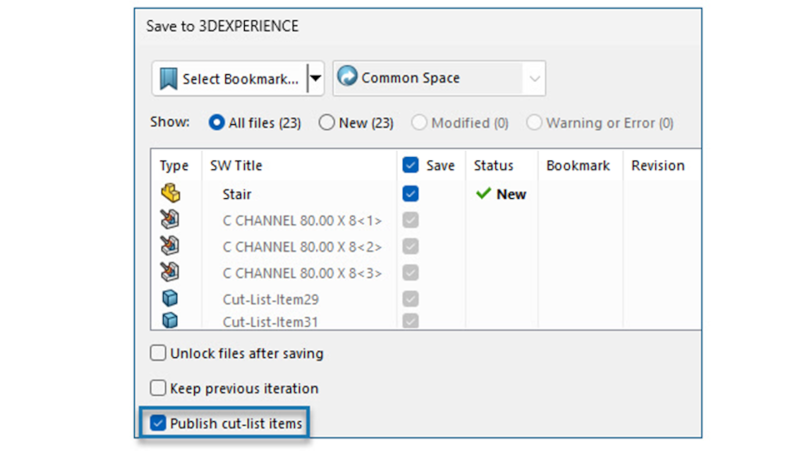Click the Cut-List-Item29 cube icon
Image resolution: width=800 pixels, height=451 pixels.
(170, 298)
